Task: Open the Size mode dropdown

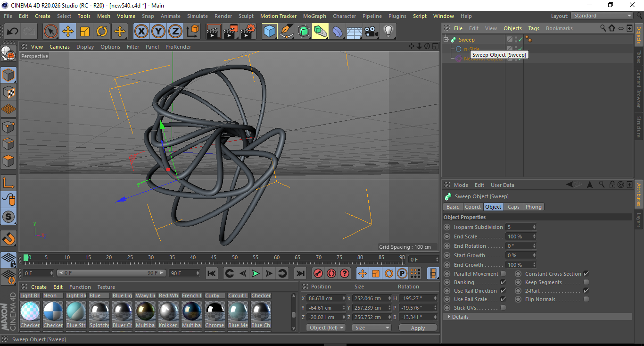Action: point(372,328)
